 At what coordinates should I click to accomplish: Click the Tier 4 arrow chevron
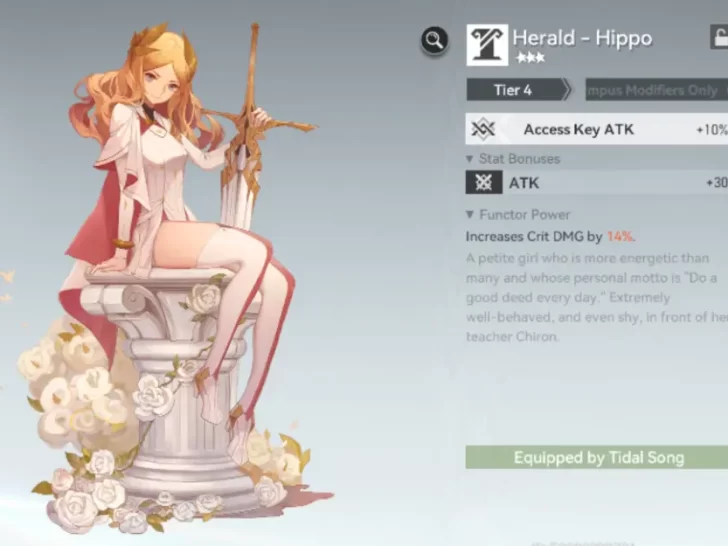[567, 90]
